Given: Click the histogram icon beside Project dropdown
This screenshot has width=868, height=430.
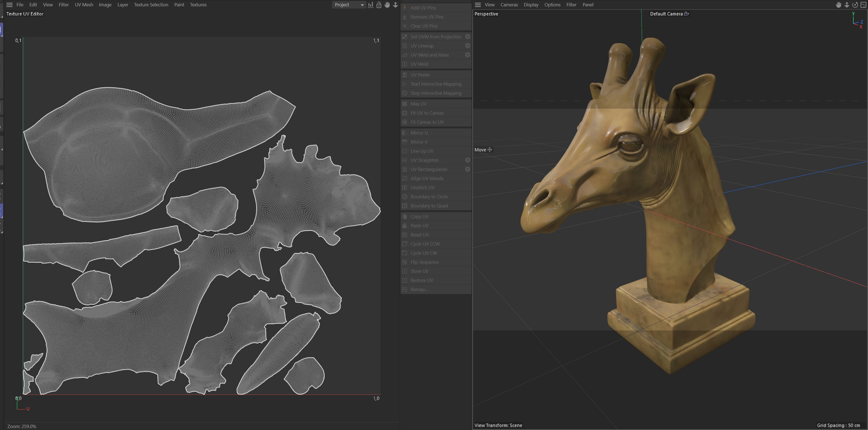Looking at the screenshot, I should (x=371, y=5).
